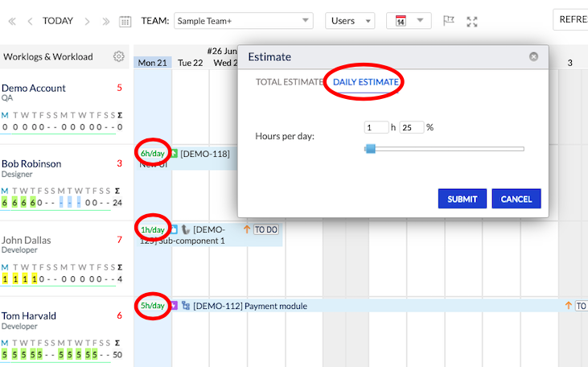Expand the Sample Team+ team dropdown
588x367 pixels.
tap(243, 21)
